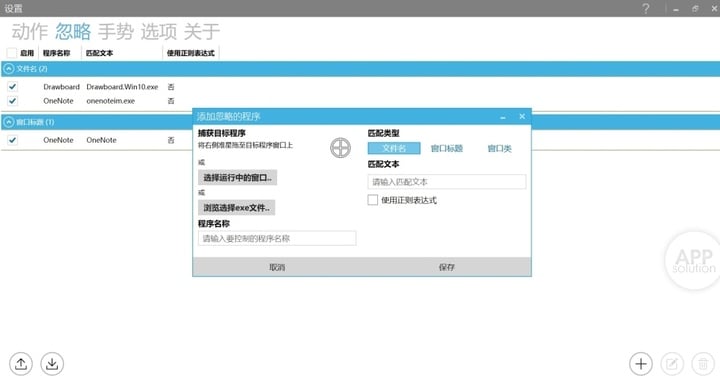This screenshot has height=384, width=720.
Task: Click the 浏览选择exe文件.. button
Action: pyautogui.click(x=236, y=208)
